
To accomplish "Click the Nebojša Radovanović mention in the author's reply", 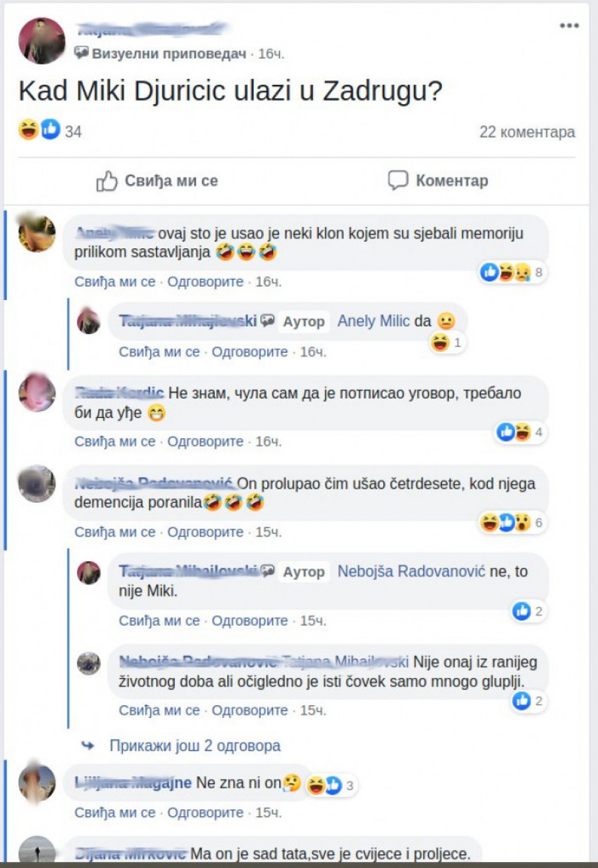I will pyautogui.click(x=412, y=571).
